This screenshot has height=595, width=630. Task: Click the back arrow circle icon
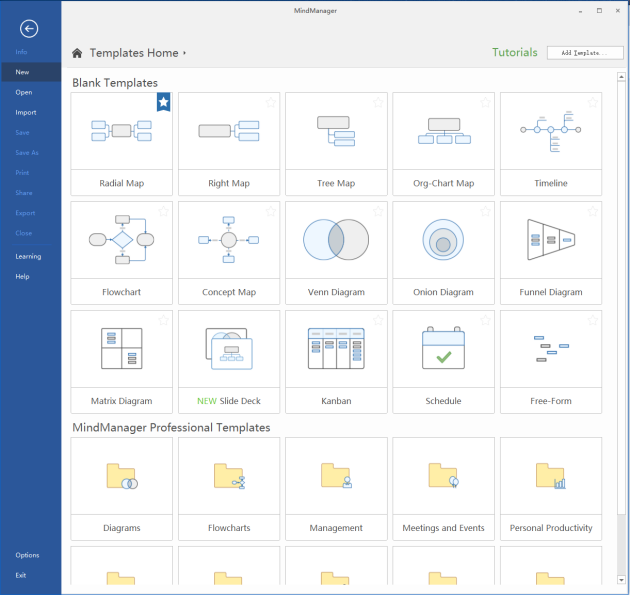[29, 30]
